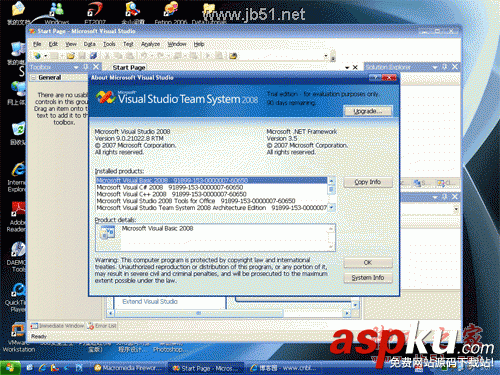Click the Undo toolbar icon

[144, 56]
